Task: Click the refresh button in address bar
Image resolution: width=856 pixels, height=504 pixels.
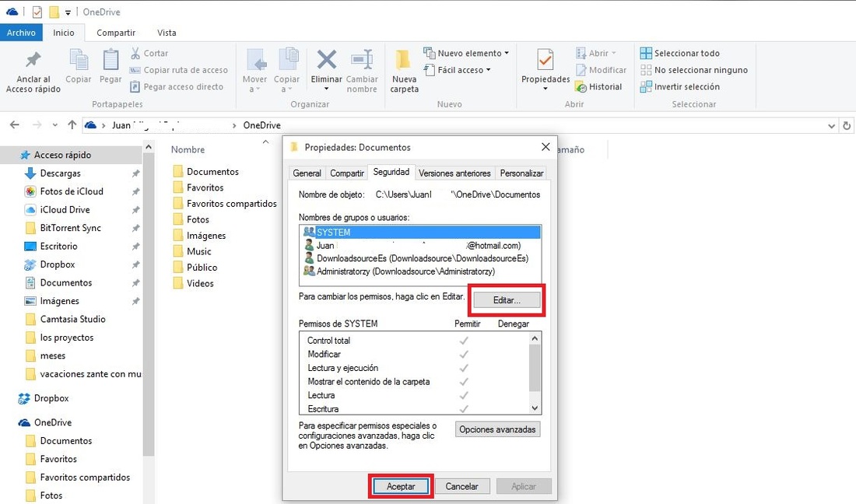Action: pyautogui.click(x=847, y=125)
